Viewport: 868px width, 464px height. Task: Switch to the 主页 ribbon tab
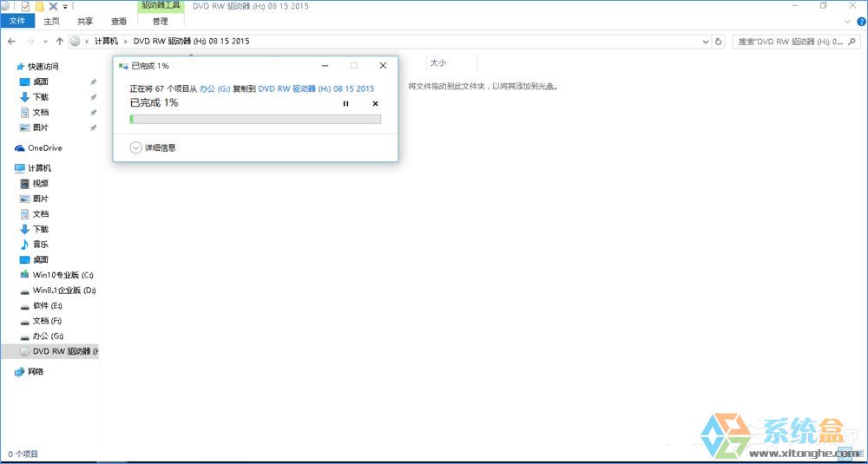[x=51, y=21]
